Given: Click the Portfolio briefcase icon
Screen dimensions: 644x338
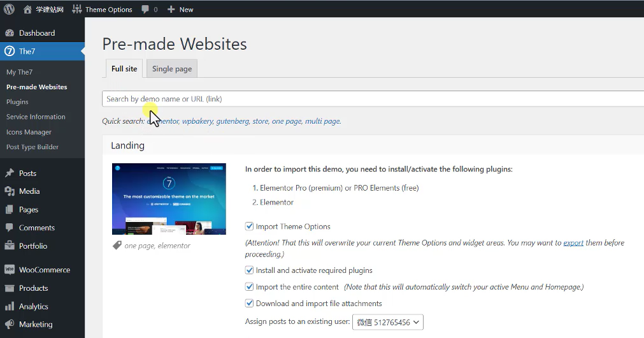Looking at the screenshot, I should 10,246.
